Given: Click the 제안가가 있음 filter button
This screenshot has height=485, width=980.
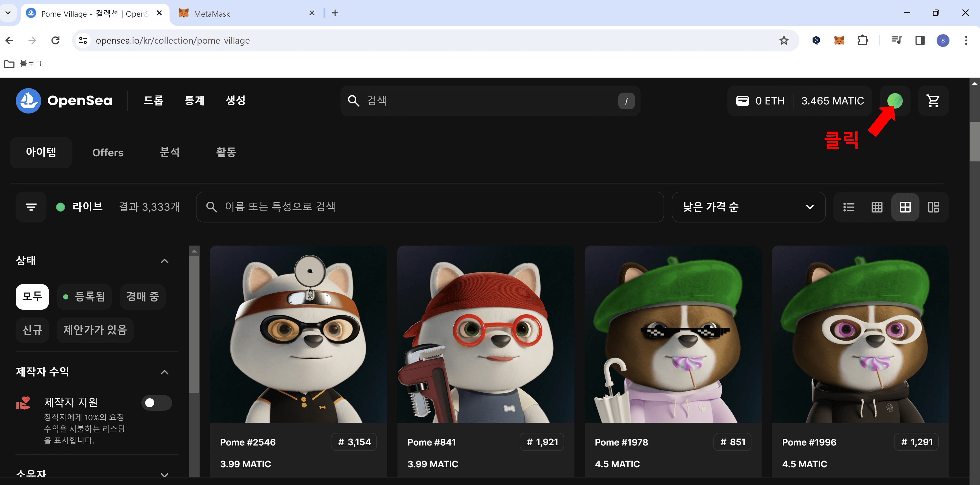Looking at the screenshot, I should 95,330.
